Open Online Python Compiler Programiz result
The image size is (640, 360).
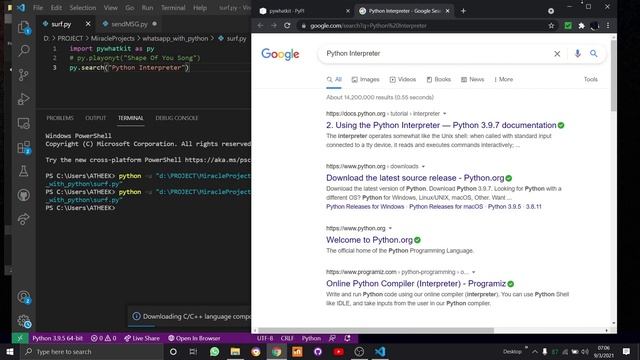click(x=416, y=284)
